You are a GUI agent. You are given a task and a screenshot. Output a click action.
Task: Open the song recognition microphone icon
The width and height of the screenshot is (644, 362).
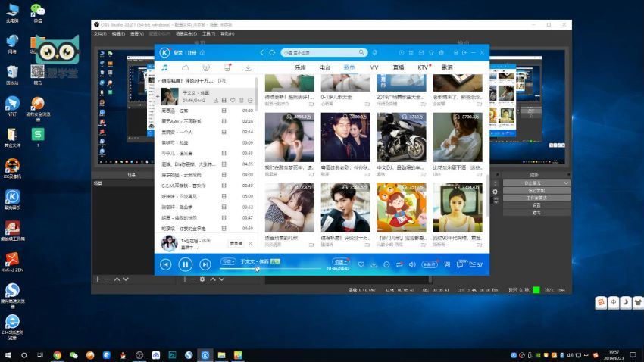[375, 52]
